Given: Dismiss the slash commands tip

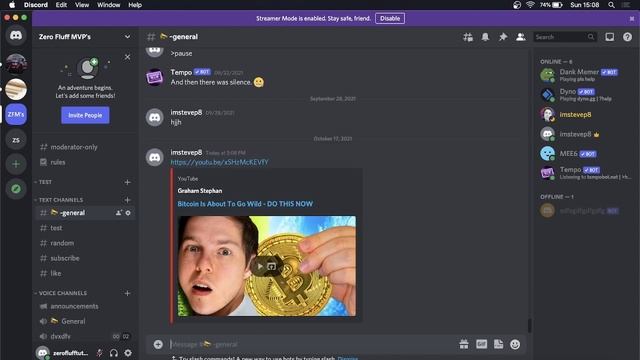Looking at the screenshot, I should coord(348,358).
